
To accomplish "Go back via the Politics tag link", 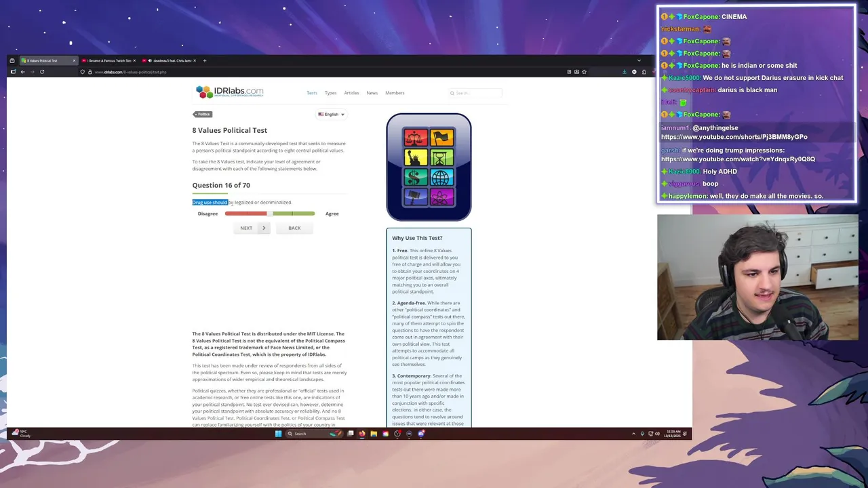I will [x=203, y=114].
